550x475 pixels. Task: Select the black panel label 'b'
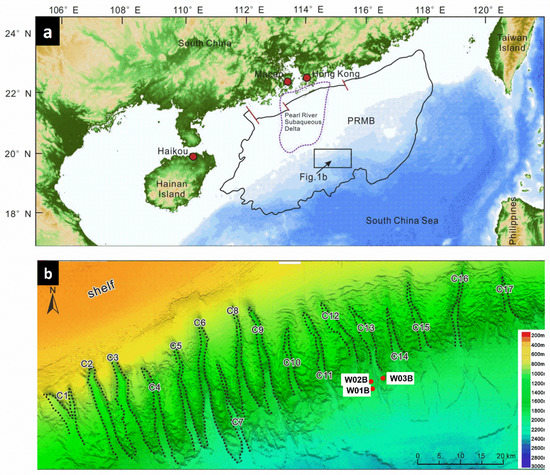point(48,273)
